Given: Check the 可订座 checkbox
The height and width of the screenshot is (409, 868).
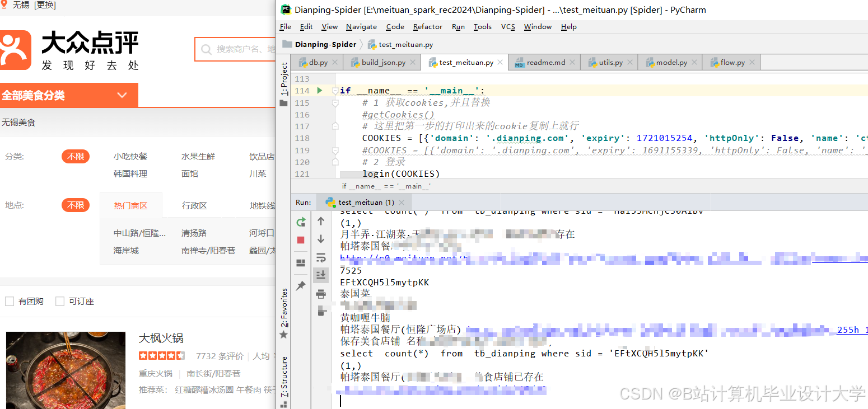Looking at the screenshot, I should [x=60, y=301].
